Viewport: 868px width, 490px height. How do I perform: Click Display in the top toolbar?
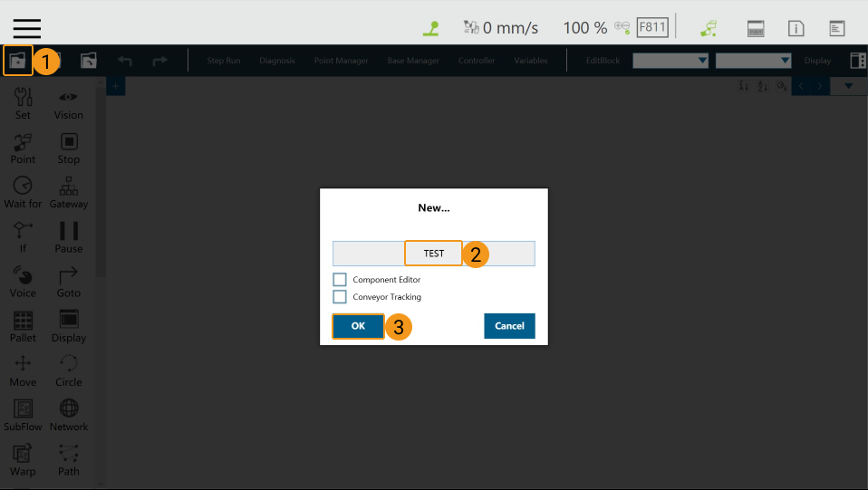(817, 61)
